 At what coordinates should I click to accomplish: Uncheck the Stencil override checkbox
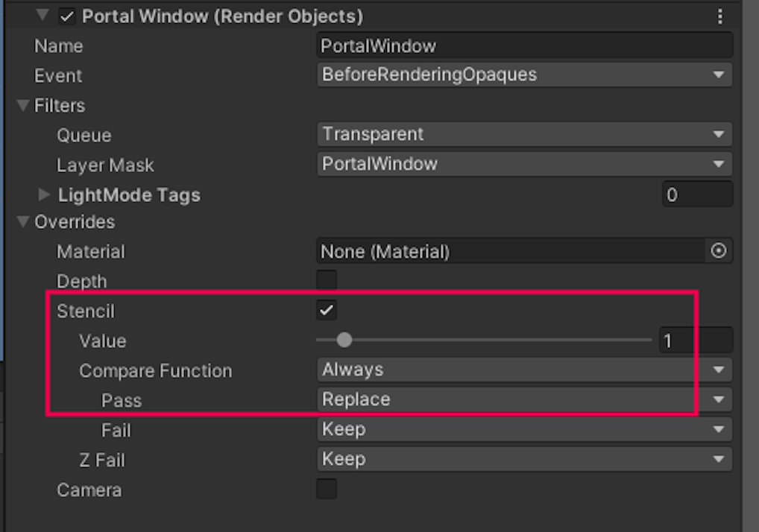tap(327, 311)
